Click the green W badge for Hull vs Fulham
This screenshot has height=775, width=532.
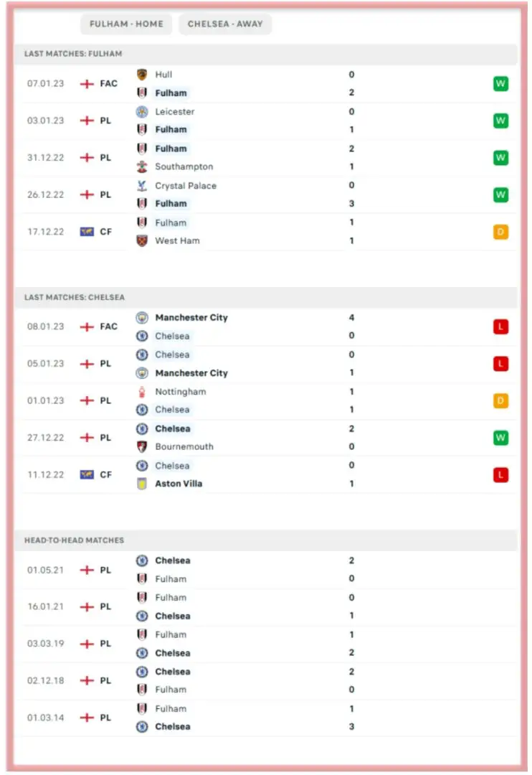click(500, 84)
